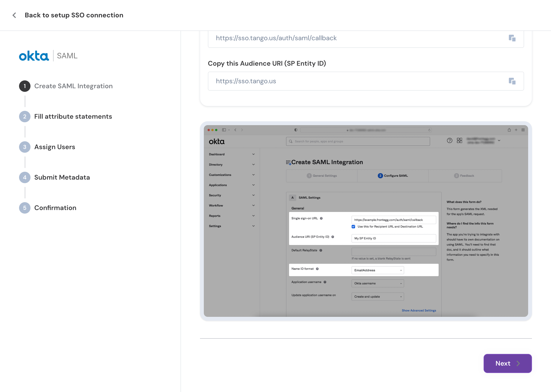Copy the SAML callback URL with copy icon

point(512,38)
